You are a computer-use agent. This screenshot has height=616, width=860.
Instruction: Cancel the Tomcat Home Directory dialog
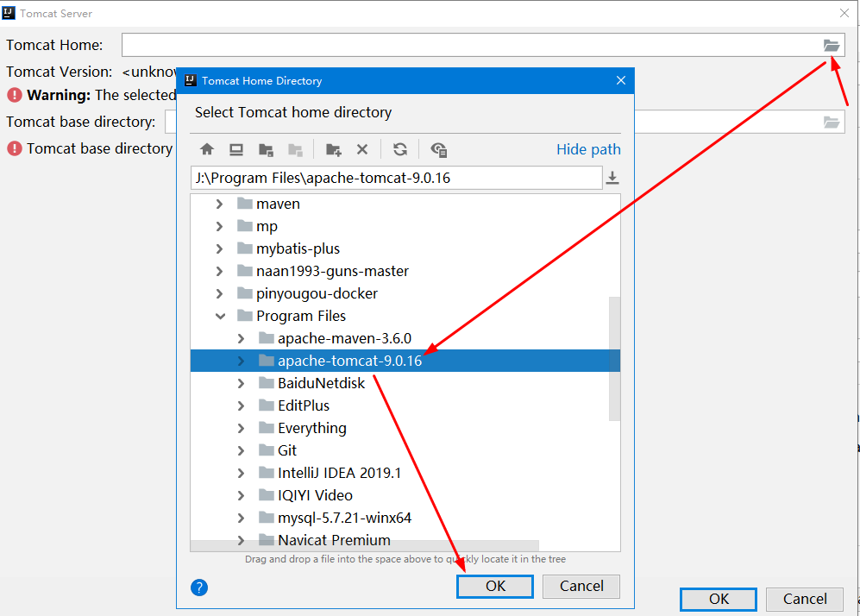(x=581, y=587)
